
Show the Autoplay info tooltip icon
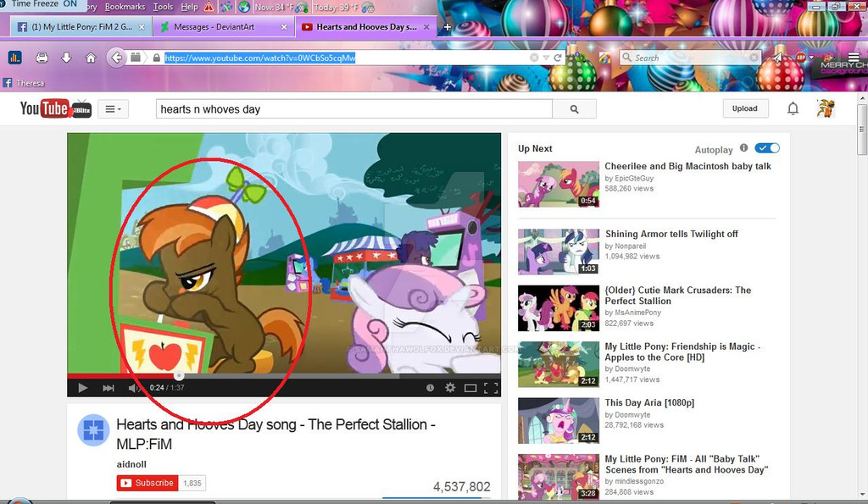(744, 147)
